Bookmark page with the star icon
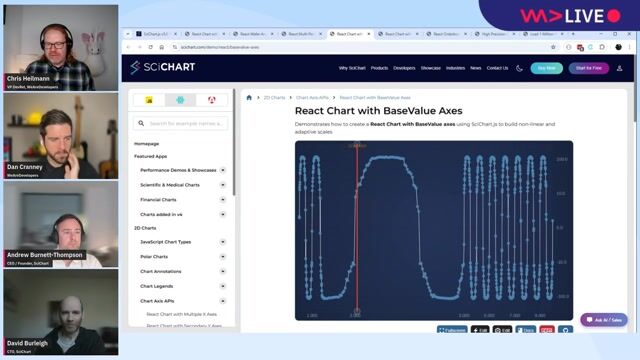Screen dimensions: 640x360 [x=553, y=47]
